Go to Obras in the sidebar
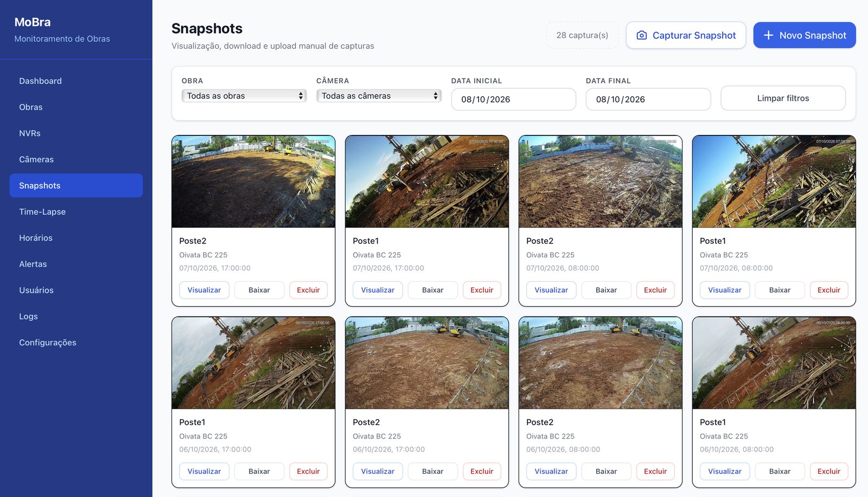 point(76,107)
